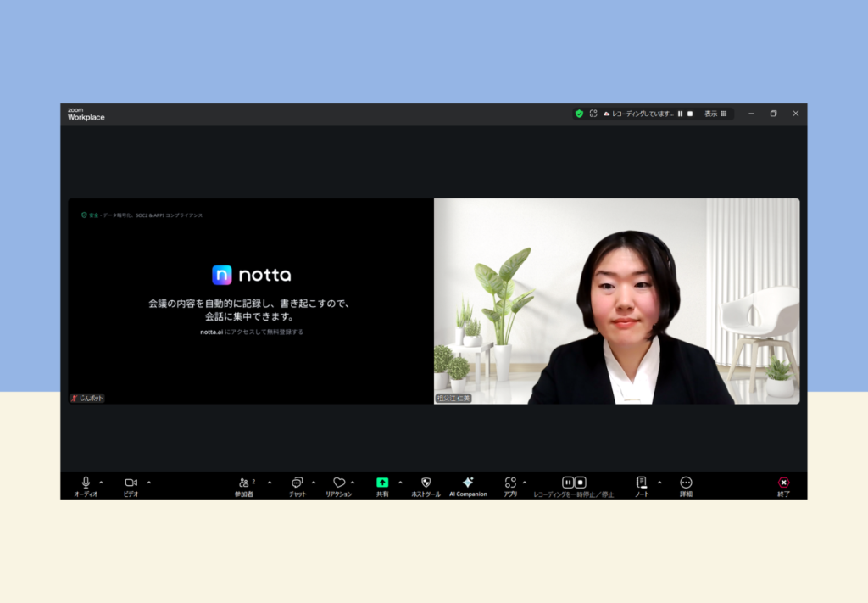Image resolution: width=868 pixels, height=603 pixels.
Task: Open the ノート notes icon
Action: point(642,483)
